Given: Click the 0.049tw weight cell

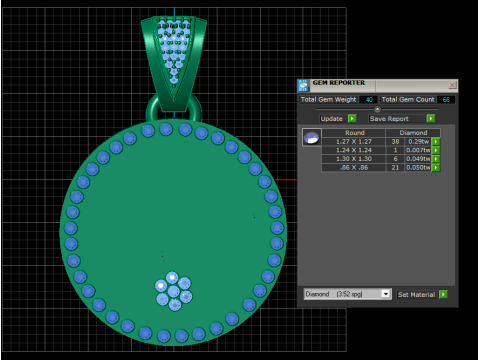Looking at the screenshot, I should (418, 159).
